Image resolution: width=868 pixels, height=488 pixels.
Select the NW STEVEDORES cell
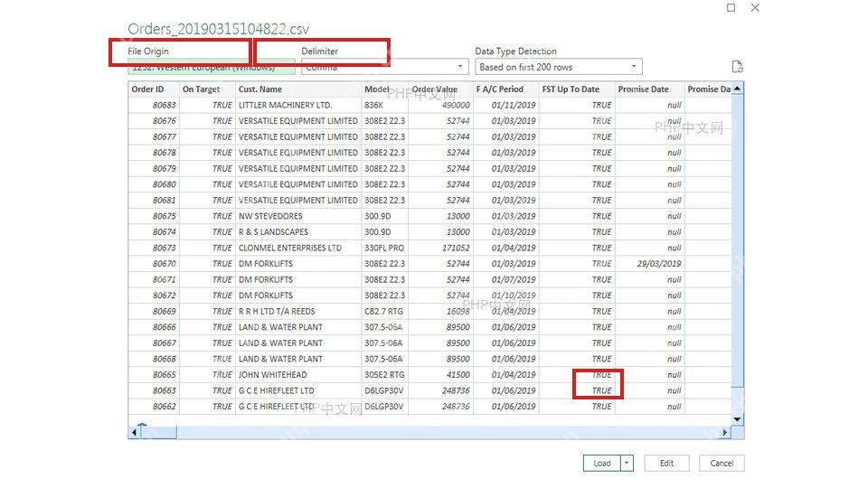tap(298, 216)
